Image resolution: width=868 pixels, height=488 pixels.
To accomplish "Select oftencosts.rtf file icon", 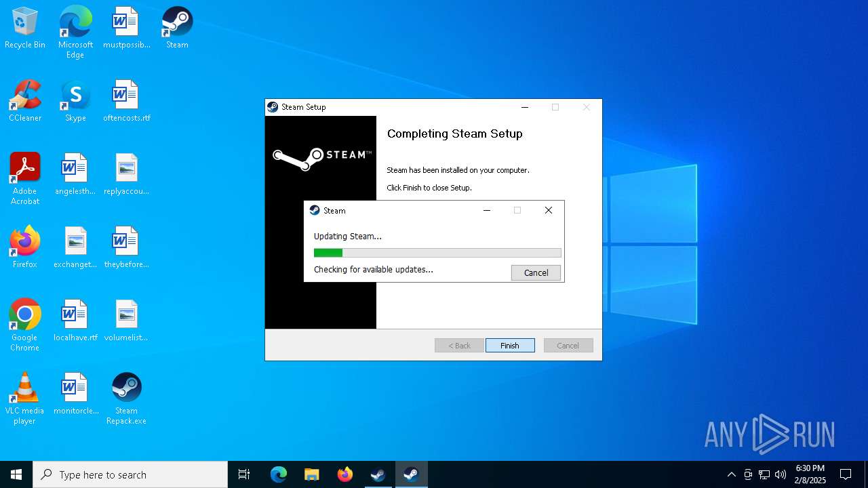I will point(126,101).
